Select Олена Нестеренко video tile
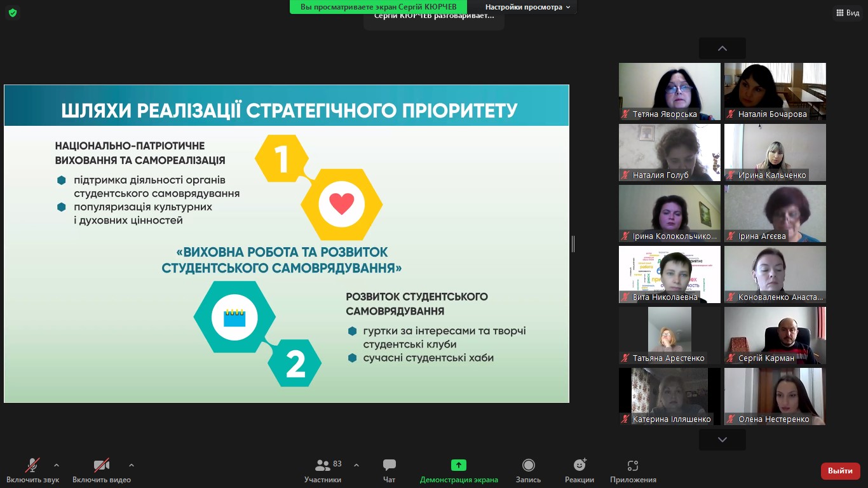This screenshot has height=488, width=868. (x=775, y=396)
